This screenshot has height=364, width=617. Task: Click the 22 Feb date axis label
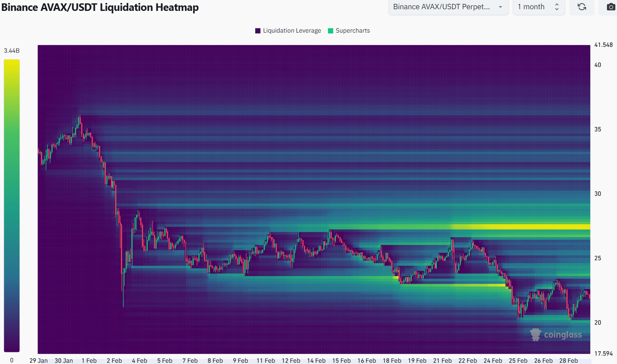click(468, 361)
